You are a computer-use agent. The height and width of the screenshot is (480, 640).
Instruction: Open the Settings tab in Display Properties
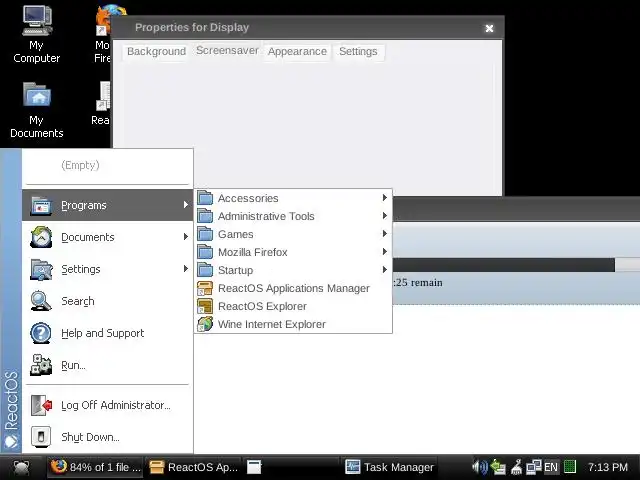click(x=358, y=51)
